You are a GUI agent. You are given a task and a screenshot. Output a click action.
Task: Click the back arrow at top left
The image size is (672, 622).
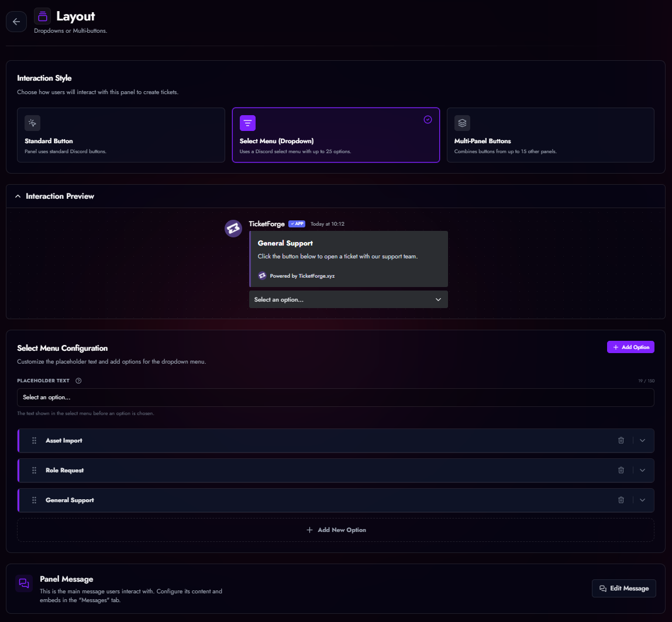click(16, 21)
